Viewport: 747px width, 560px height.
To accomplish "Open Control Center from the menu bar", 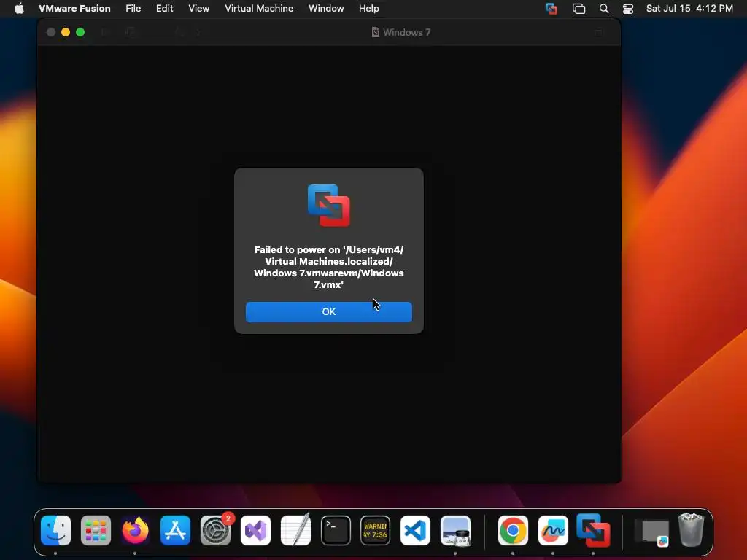I will (628, 9).
